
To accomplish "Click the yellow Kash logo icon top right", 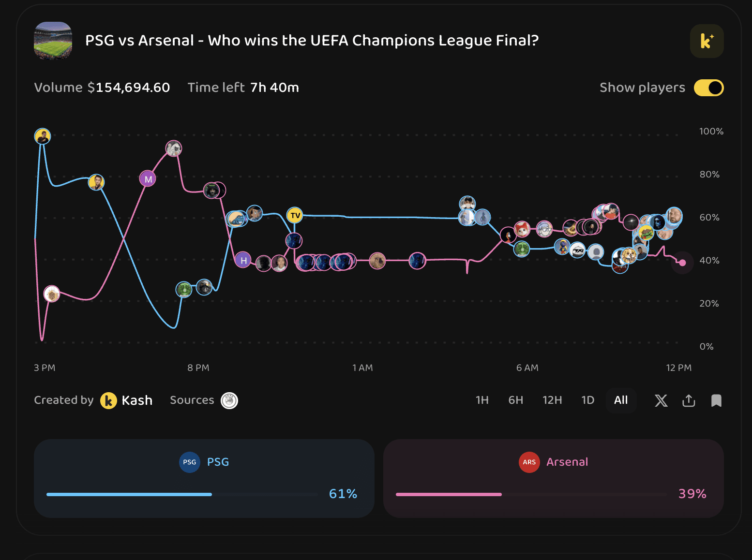I will point(707,41).
